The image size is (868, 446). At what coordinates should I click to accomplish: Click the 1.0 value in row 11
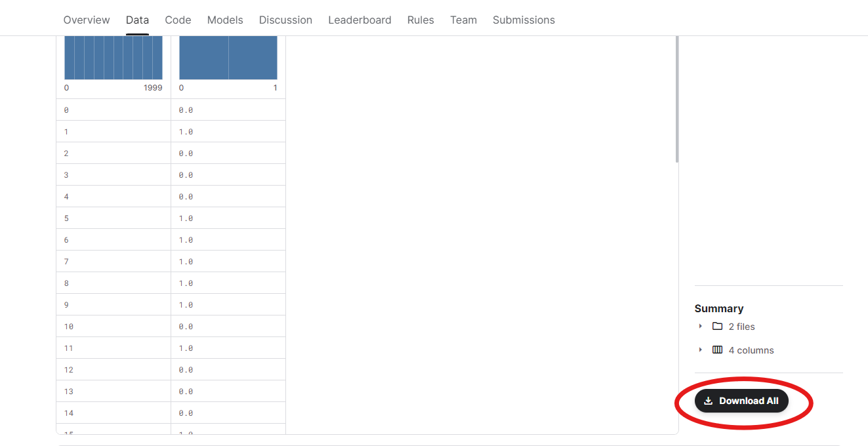point(186,348)
